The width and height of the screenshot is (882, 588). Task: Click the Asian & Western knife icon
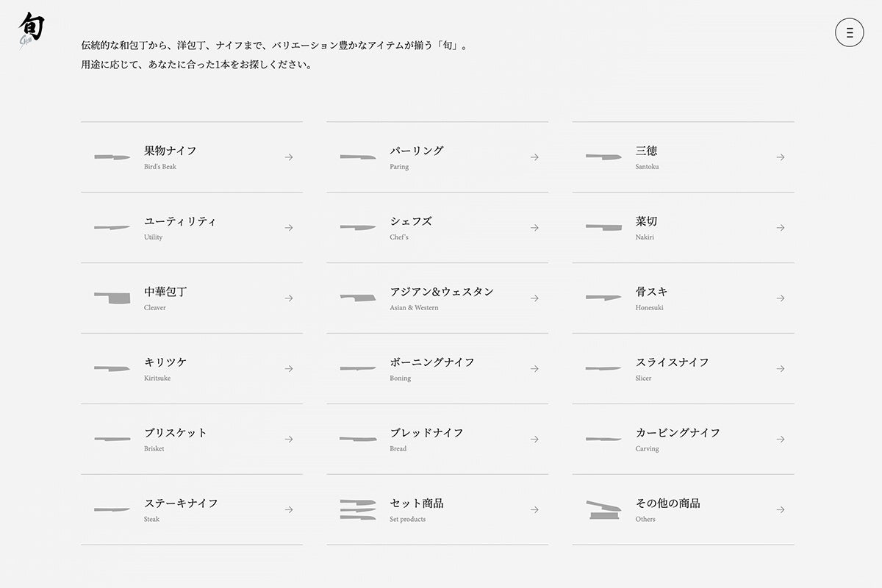click(358, 298)
